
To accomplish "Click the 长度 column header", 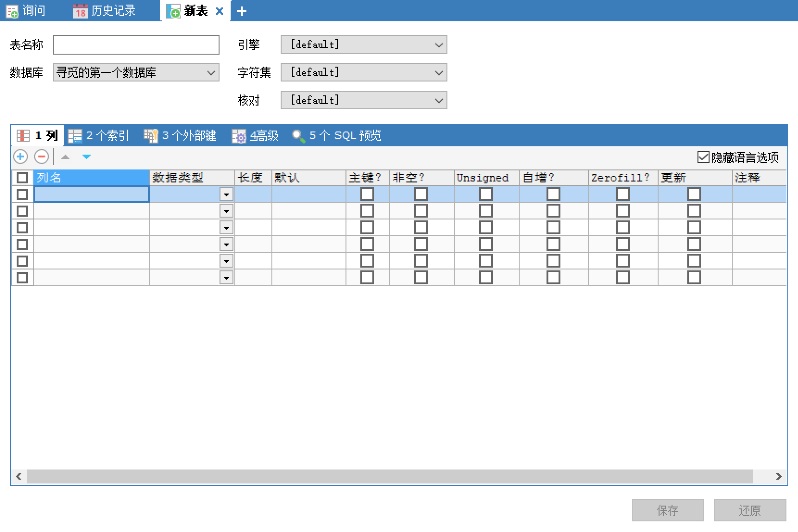I will point(253,178).
